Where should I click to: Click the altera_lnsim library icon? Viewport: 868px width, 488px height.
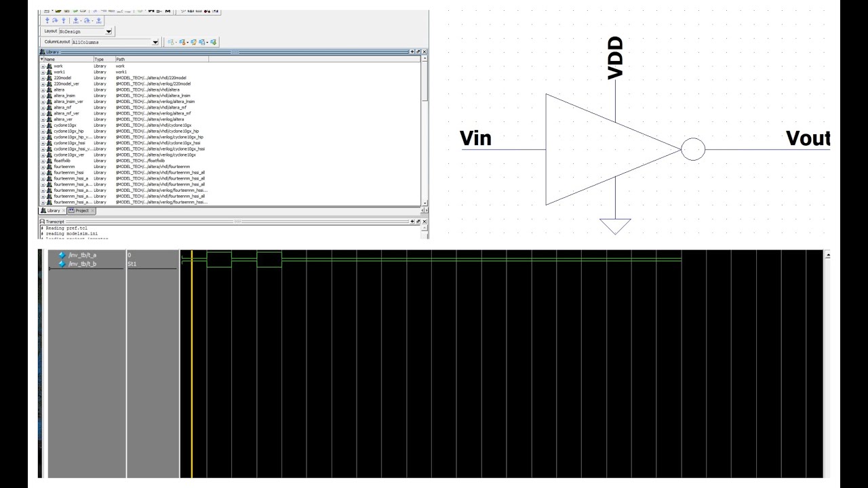(49, 96)
